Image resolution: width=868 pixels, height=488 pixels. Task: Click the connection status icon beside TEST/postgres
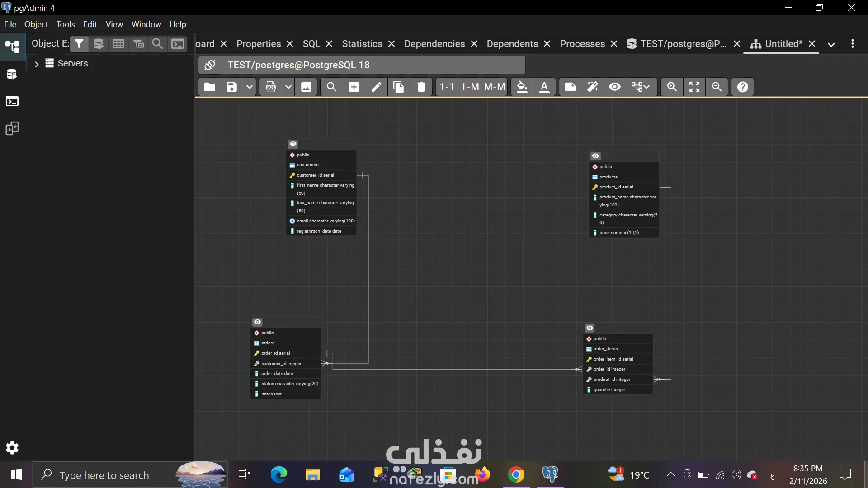coord(210,65)
